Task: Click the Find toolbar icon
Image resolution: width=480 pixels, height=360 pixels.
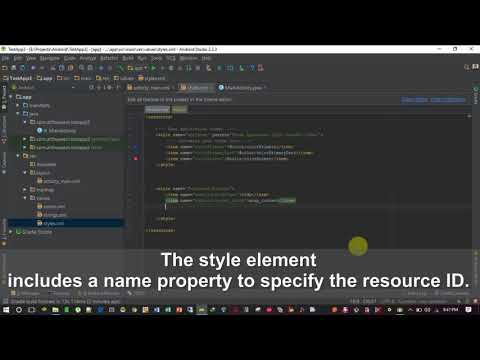Action: pyautogui.click(x=82, y=68)
